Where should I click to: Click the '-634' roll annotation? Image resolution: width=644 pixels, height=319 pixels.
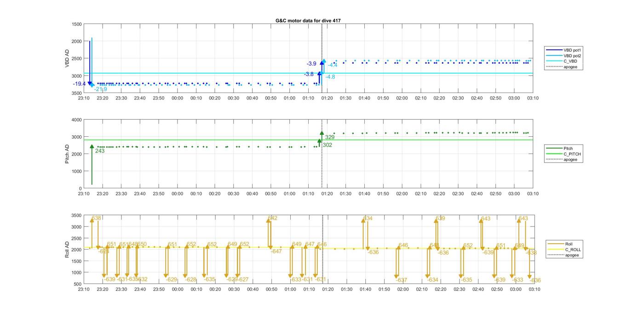[433, 280]
